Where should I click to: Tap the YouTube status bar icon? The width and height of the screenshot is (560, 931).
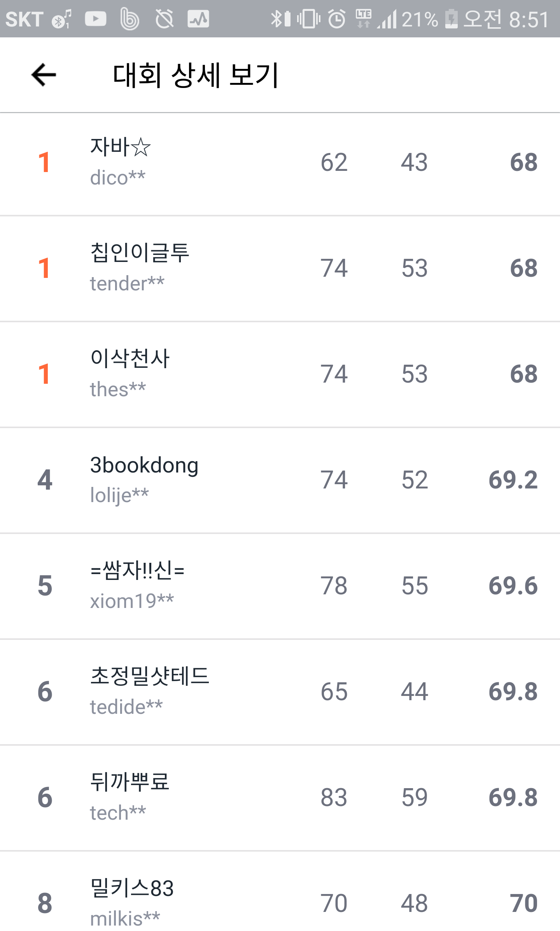coord(95,19)
